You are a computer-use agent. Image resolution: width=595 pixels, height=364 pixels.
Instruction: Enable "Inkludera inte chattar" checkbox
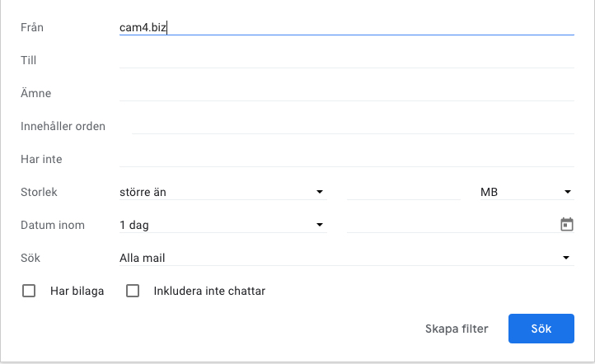pos(132,291)
